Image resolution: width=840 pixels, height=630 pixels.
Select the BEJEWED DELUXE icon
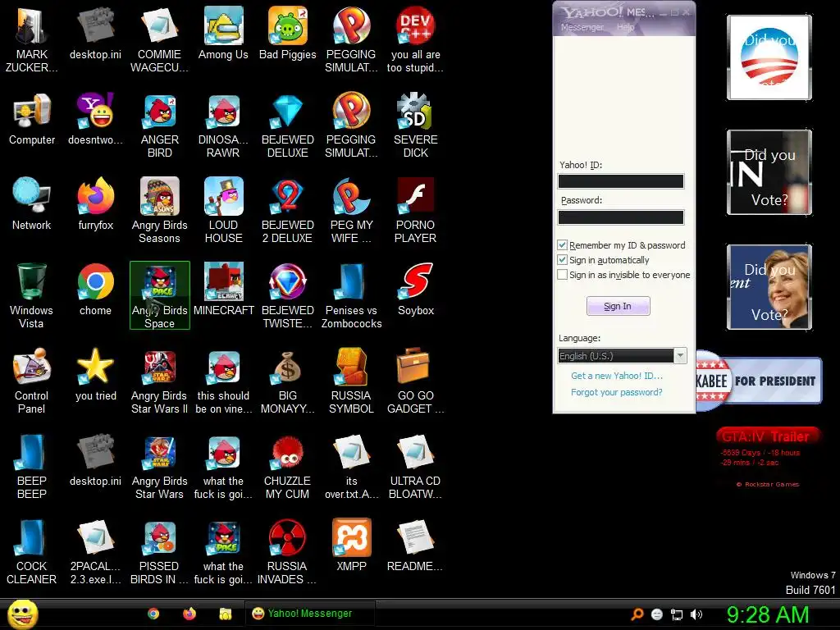click(x=288, y=126)
